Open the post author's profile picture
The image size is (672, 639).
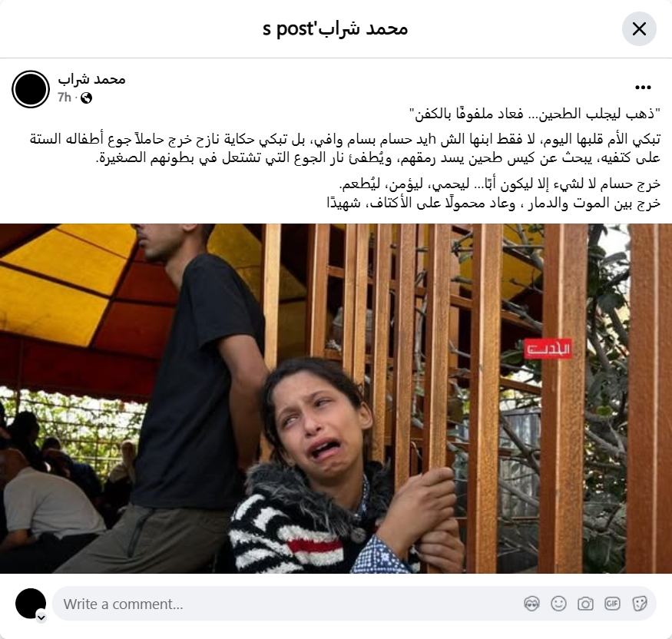coord(31,89)
